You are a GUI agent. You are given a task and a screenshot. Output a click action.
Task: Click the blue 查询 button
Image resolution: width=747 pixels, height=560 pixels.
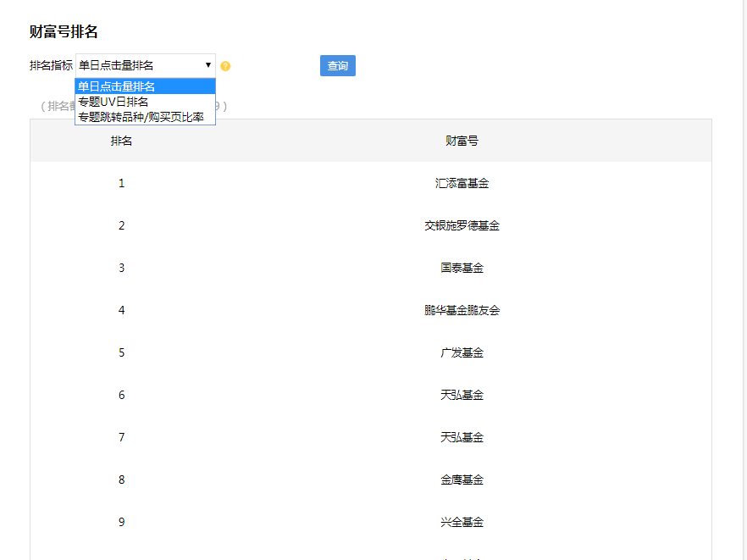(x=338, y=66)
